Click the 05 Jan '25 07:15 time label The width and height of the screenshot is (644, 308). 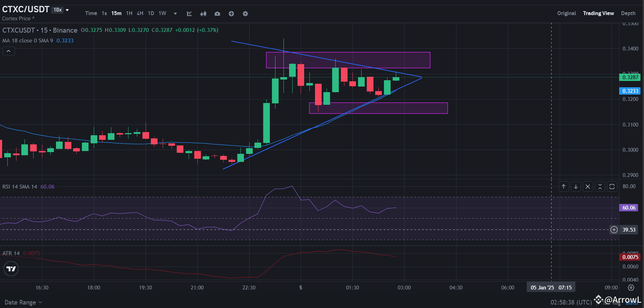pos(551,288)
